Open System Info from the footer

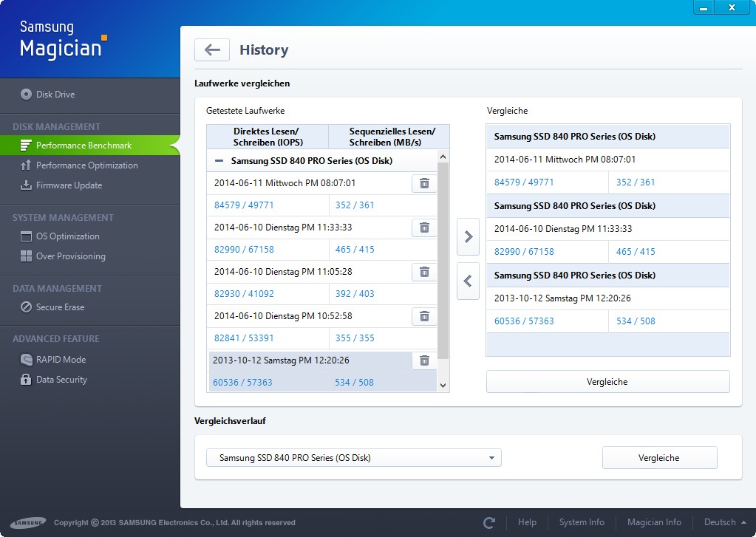click(582, 522)
